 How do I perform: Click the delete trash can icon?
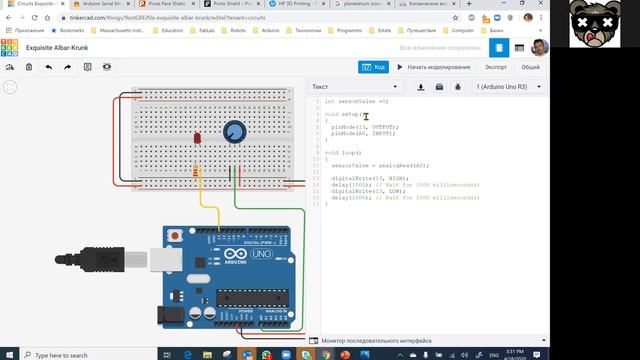coord(29,67)
